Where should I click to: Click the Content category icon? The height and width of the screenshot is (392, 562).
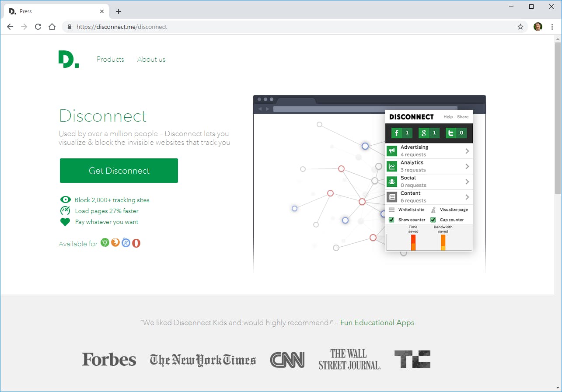[x=392, y=197]
